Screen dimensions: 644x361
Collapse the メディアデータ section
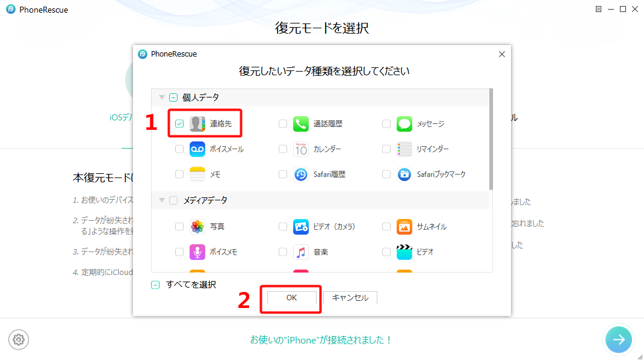pos(162,200)
